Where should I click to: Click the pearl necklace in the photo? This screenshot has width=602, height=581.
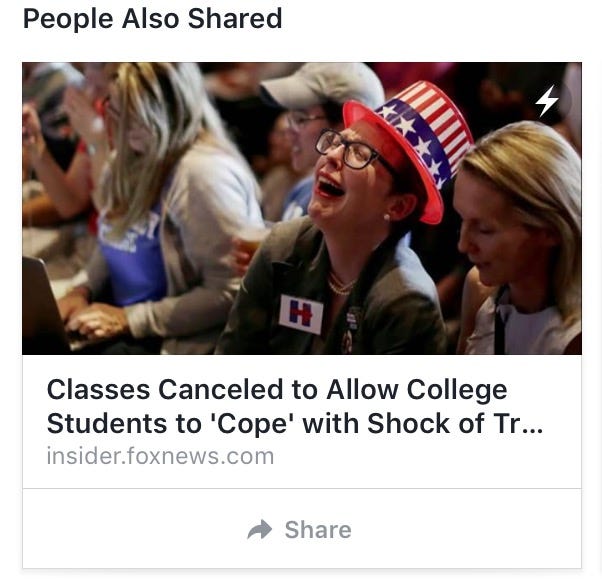click(x=340, y=285)
